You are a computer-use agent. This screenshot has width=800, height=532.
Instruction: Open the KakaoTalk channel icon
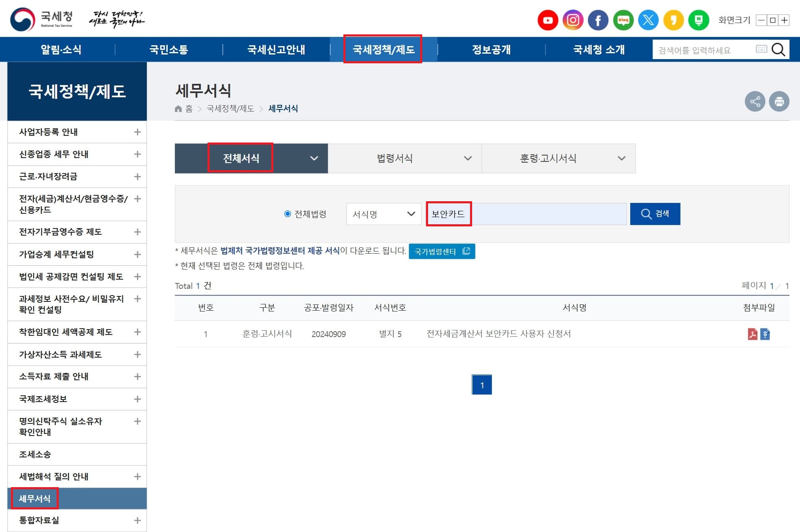coord(673,20)
